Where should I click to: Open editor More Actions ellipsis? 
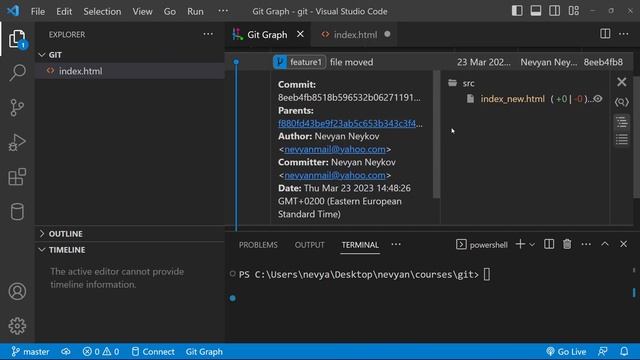624,34
